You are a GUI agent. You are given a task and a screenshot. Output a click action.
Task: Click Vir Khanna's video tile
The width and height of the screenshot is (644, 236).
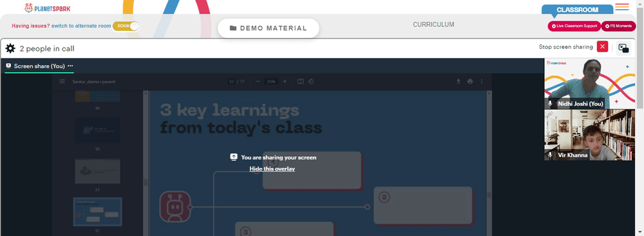(x=589, y=134)
